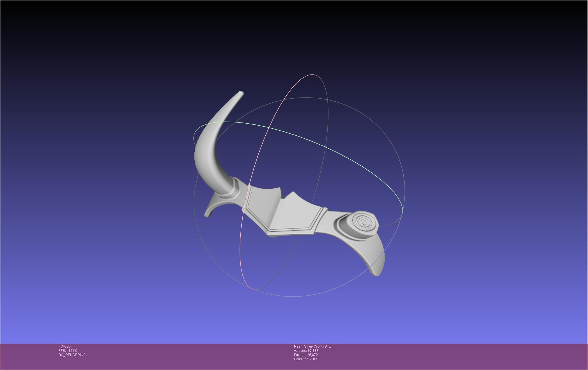This screenshot has height=370, width=588.
Task: Click the Vertices count line
Action: coord(306,351)
